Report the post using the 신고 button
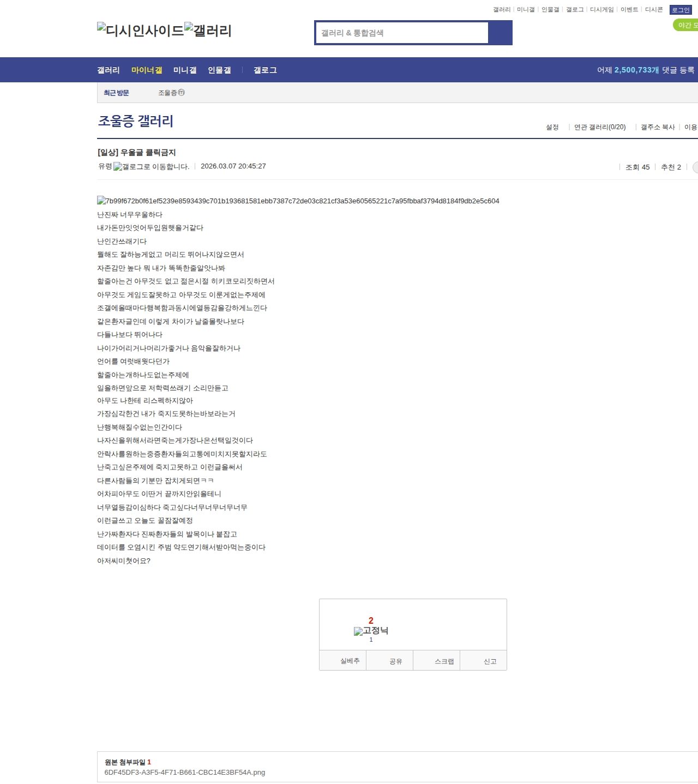Screen dimensions: 698x784 pyautogui.click(x=490, y=661)
